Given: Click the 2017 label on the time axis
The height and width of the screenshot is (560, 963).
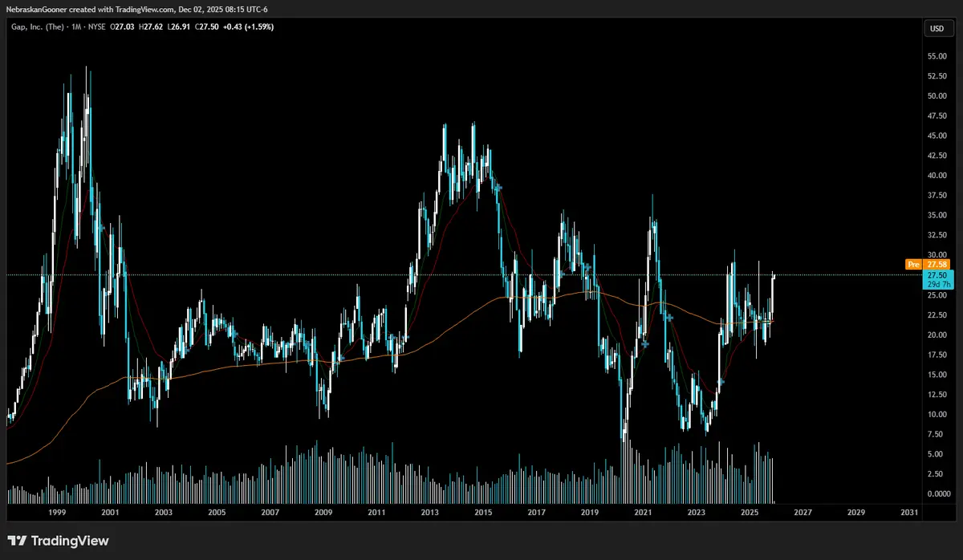Looking at the screenshot, I should [x=536, y=512].
